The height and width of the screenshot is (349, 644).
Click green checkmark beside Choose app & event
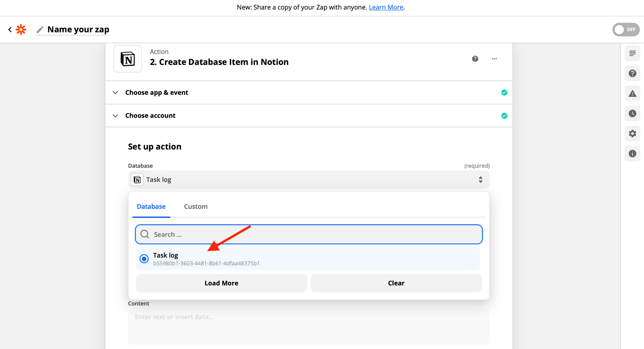pos(504,93)
